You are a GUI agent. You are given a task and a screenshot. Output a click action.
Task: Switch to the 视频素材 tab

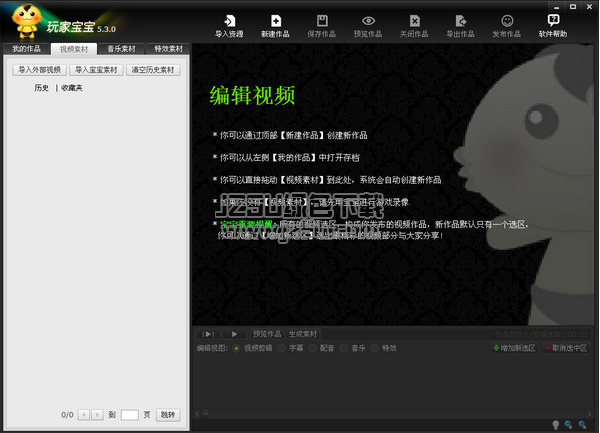point(74,49)
